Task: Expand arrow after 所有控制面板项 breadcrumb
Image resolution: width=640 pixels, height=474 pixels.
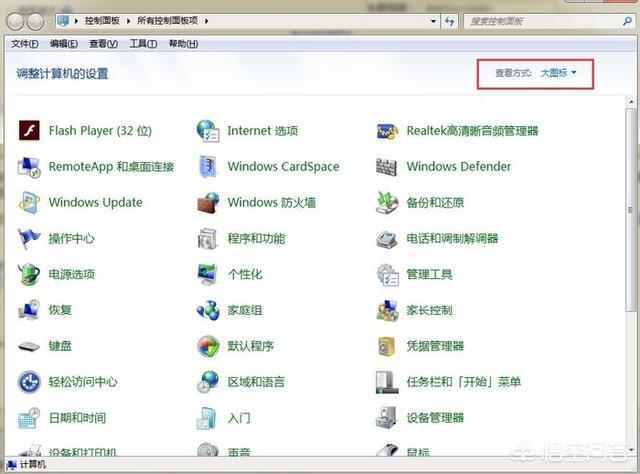Action: [206, 21]
